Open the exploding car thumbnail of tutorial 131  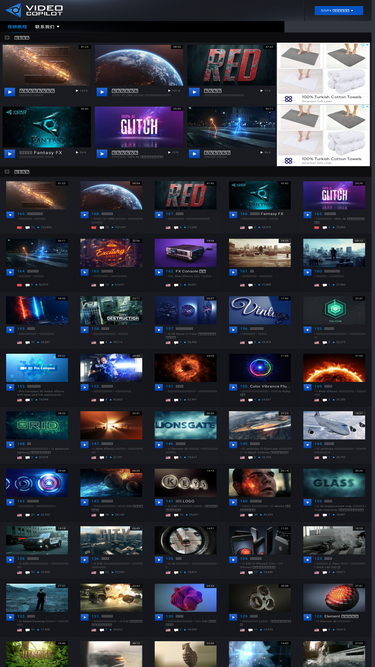coord(111,598)
